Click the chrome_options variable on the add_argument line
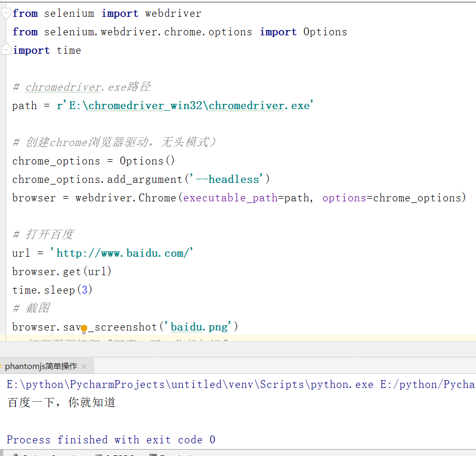The height and width of the screenshot is (456, 476). [55, 179]
